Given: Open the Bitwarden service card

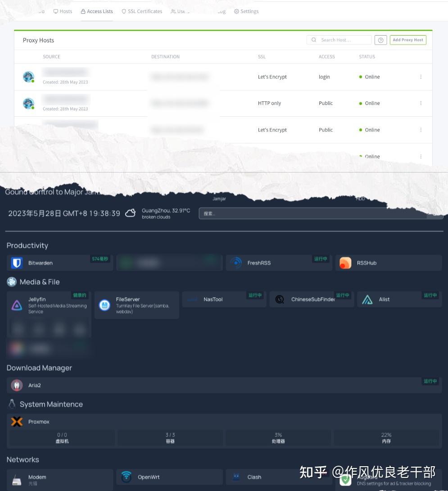Looking at the screenshot, I should point(60,263).
